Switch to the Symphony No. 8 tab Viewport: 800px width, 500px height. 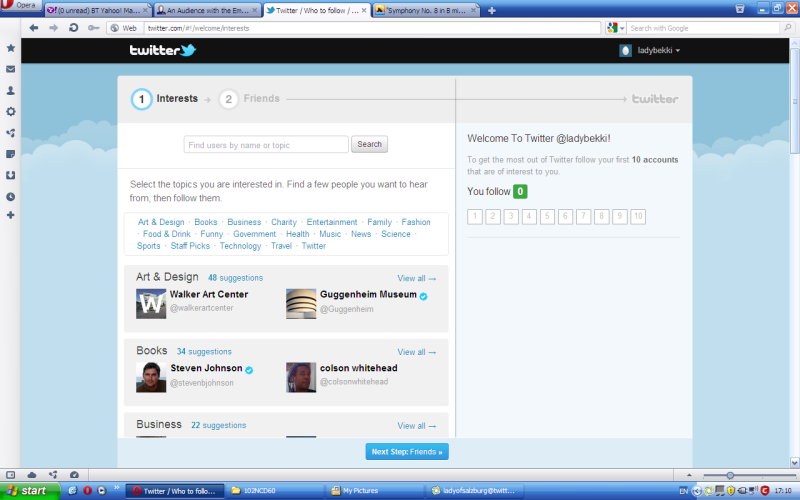(x=427, y=10)
